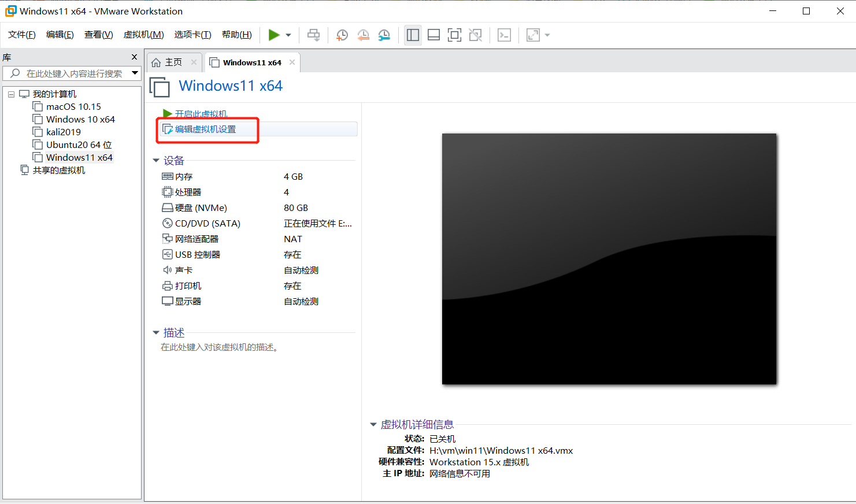Click the 硬盘 (NVMe) device row
Viewport: 856px width, 504px height.
pyautogui.click(x=257, y=207)
